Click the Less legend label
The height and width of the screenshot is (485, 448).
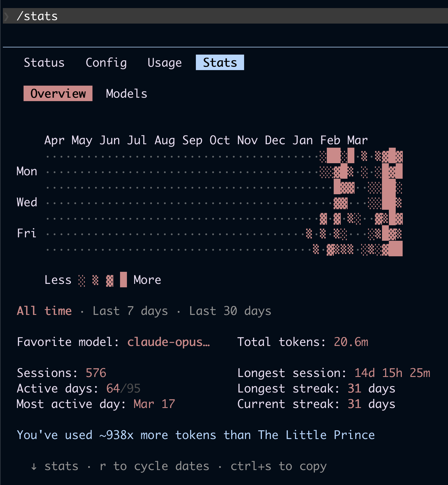(58, 280)
